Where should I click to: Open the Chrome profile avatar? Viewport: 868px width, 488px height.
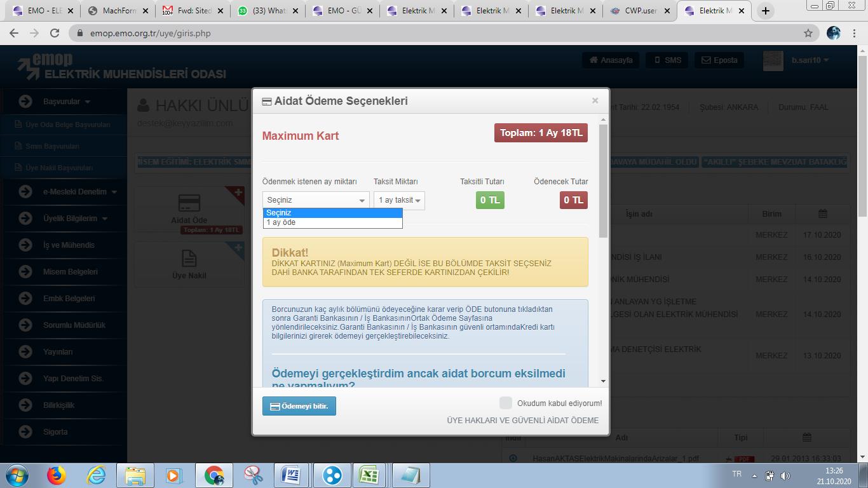click(x=834, y=33)
